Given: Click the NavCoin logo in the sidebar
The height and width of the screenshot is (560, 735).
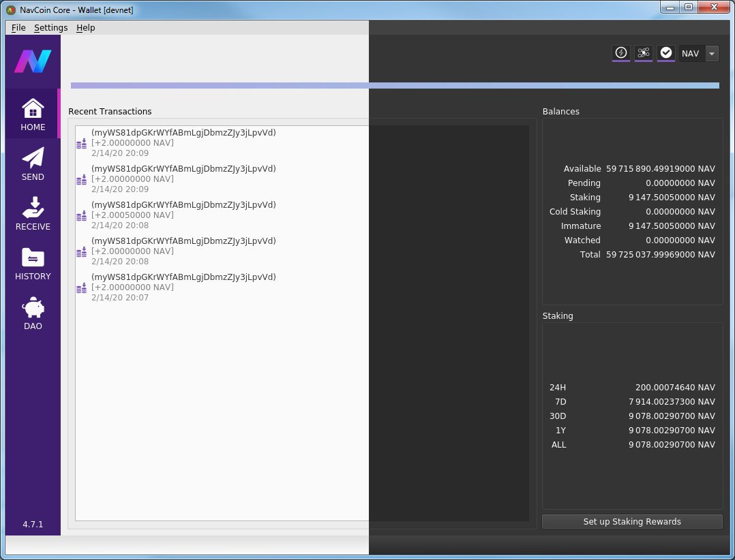Looking at the screenshot, I should 33,61.
